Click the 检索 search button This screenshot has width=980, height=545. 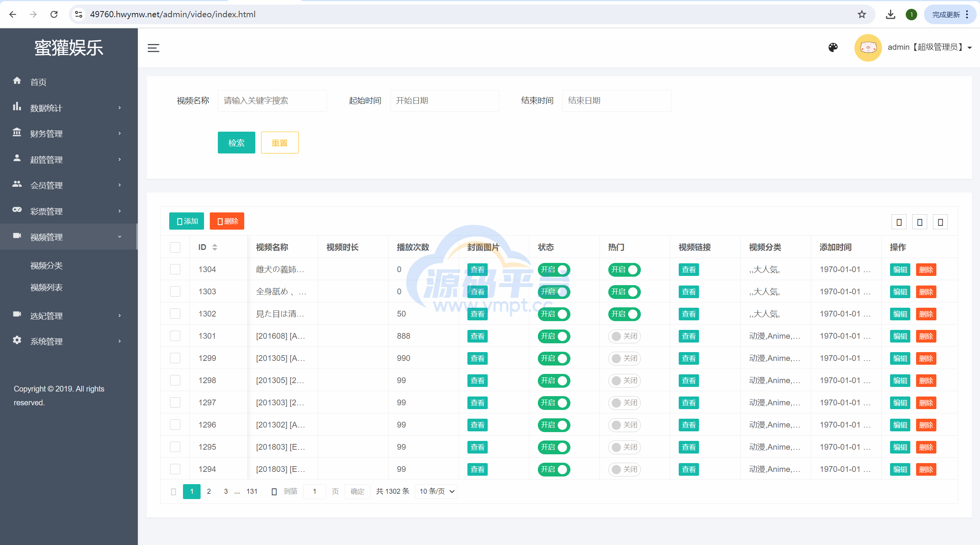236,143
